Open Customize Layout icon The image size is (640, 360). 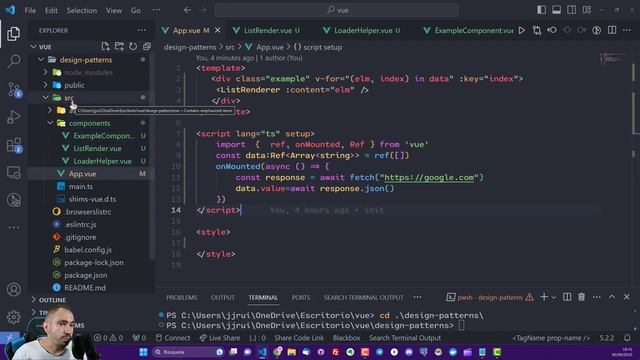pos(587,10)
